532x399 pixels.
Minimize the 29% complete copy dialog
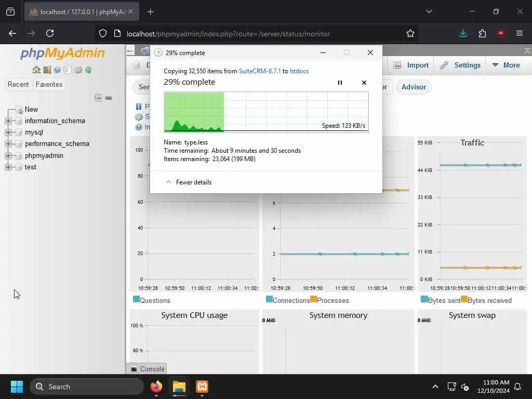point(323,52)
